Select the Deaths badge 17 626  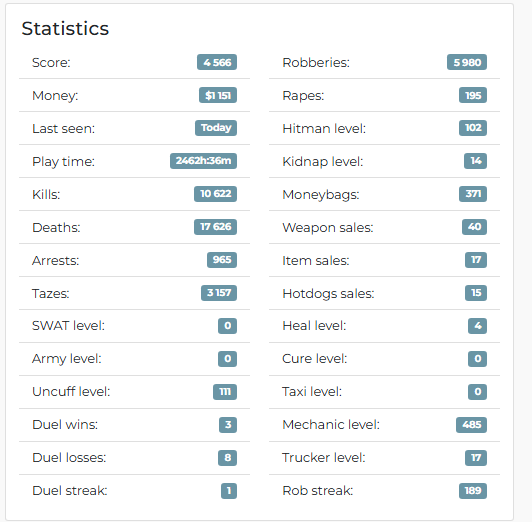coord(215,227)
